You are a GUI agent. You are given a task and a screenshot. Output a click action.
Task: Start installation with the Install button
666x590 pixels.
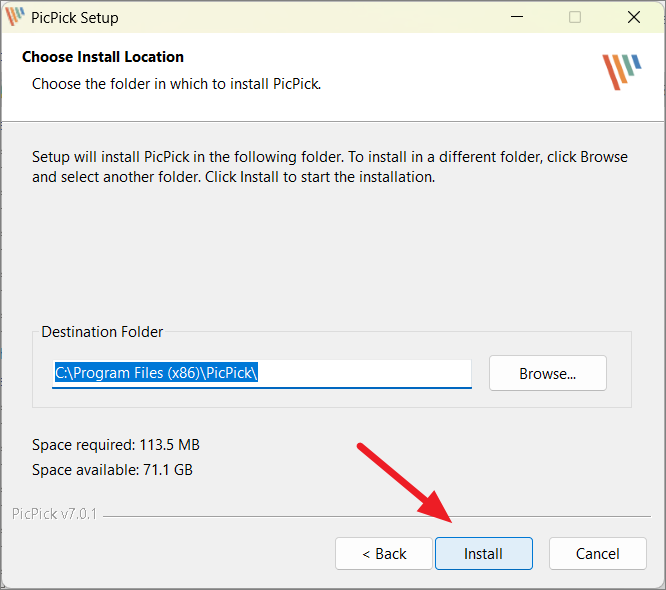484,553
